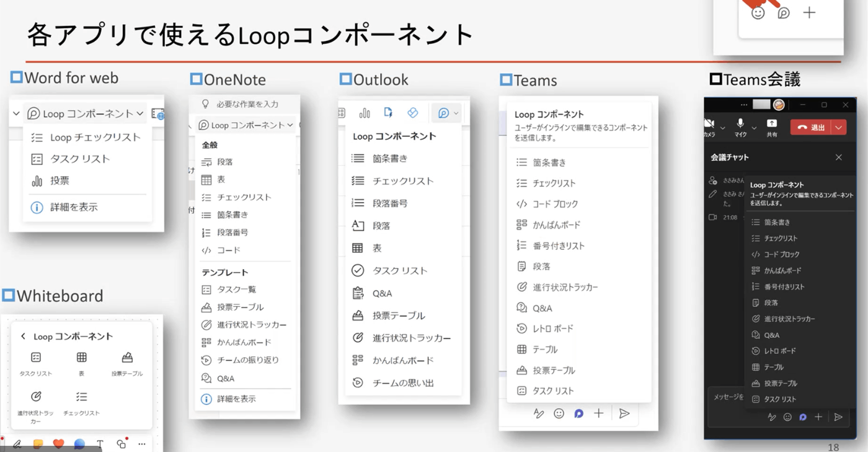Select タスク リスト in the Outlook Loop menu
Viewport: 868px width, 452px height.
[403, 270]
